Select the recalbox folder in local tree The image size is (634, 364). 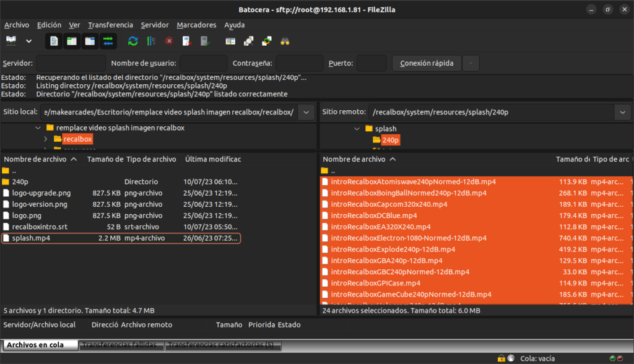pyautogui.click(x=77, y=139)
